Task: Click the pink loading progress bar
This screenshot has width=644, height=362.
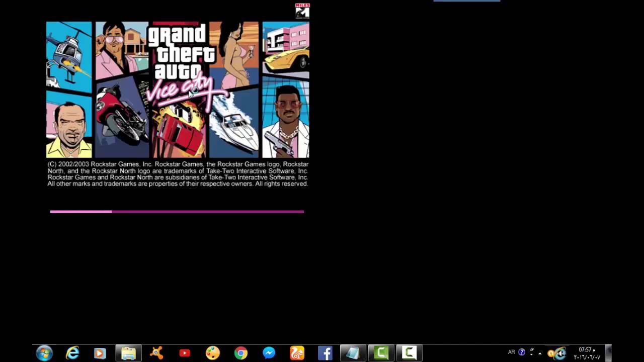Action: point(177,212)
